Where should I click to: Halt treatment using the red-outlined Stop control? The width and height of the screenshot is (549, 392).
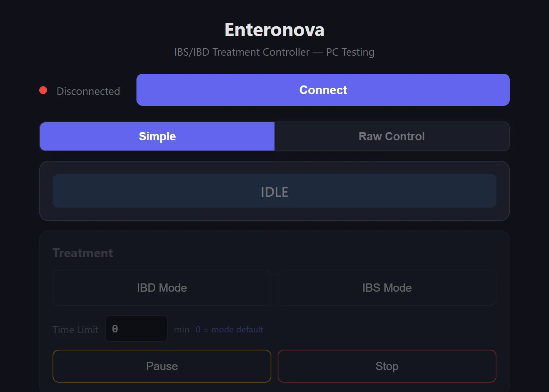[x=387, y=366]
